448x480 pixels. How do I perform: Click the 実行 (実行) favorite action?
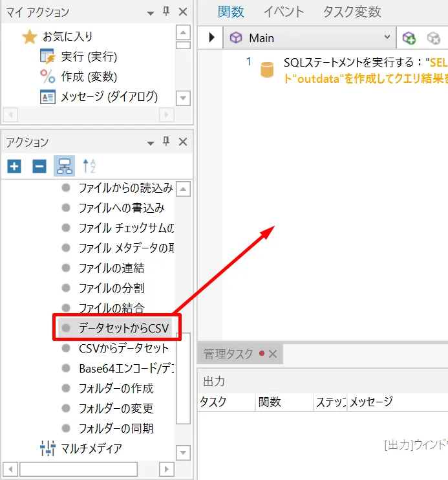tap(89, 57)
